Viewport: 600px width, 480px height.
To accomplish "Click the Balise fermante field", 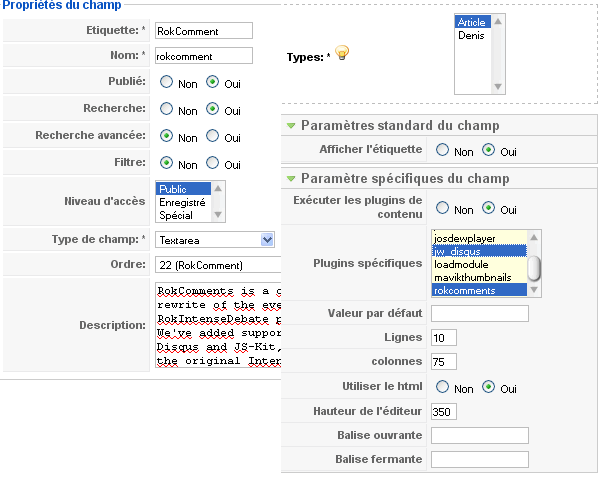I will pos(480,459).
